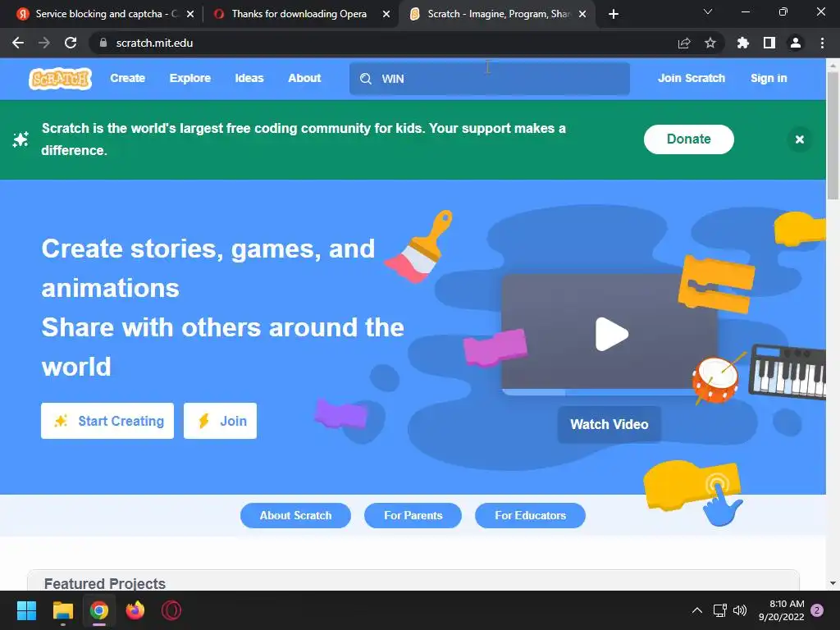The width and height of the screenshot is (840, 630).
Task: Click the Watch Video button
Action: coord(609,424)
